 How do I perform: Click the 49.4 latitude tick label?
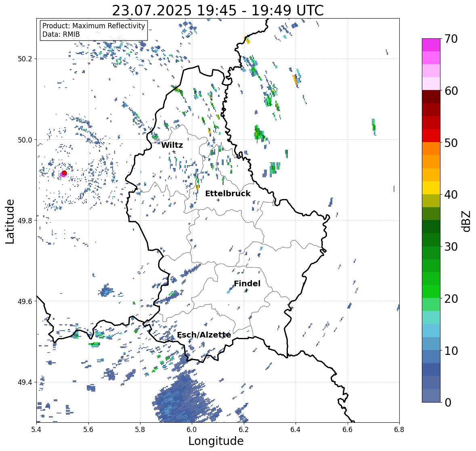click(x=25, y=382)
